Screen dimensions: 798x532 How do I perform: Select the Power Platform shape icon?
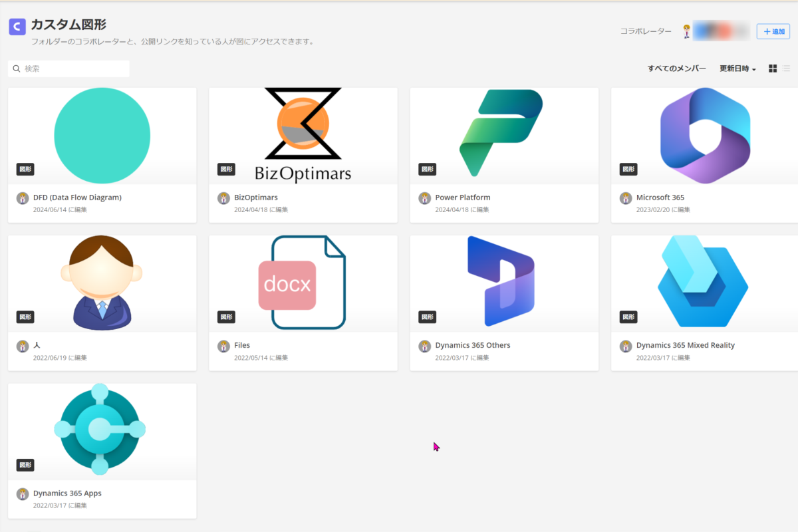coord(501,133)
